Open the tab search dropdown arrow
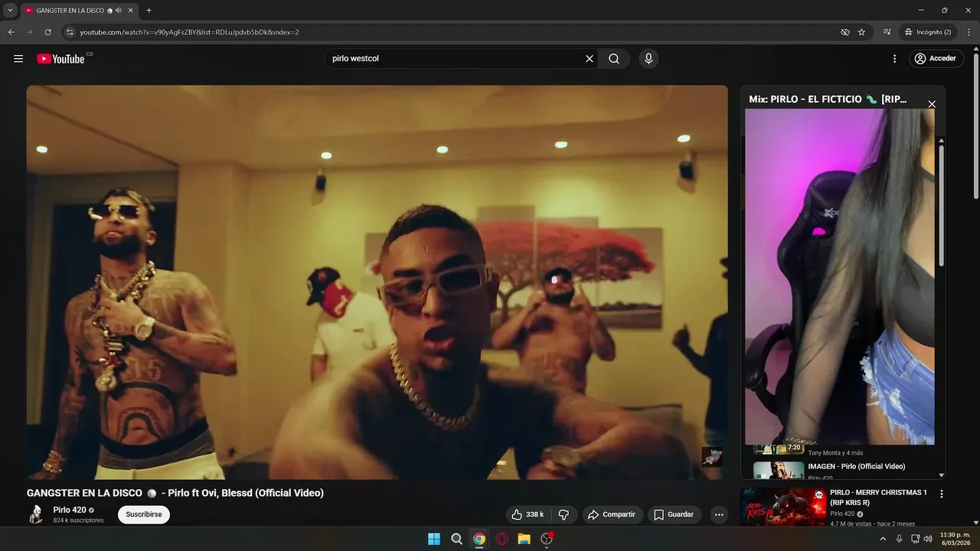980x551 pixels. point(10,10)
